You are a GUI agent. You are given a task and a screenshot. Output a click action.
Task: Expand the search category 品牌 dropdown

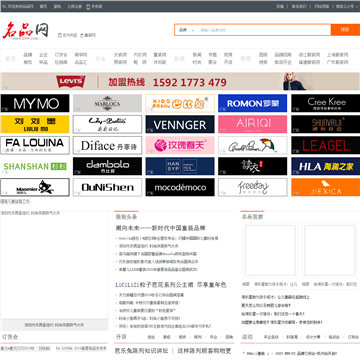186,30
